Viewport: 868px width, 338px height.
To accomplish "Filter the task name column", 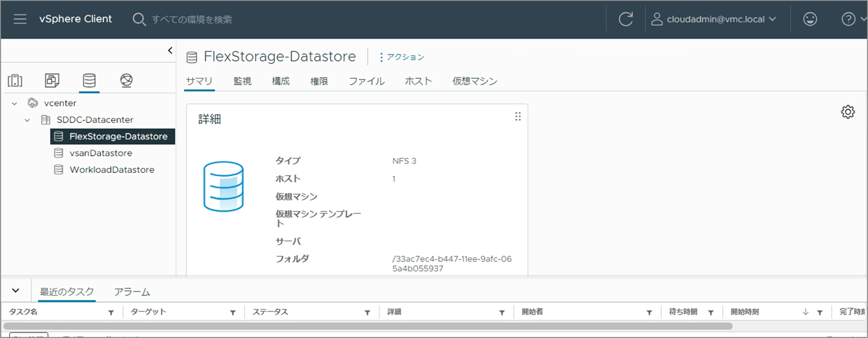I will (111, 313).
